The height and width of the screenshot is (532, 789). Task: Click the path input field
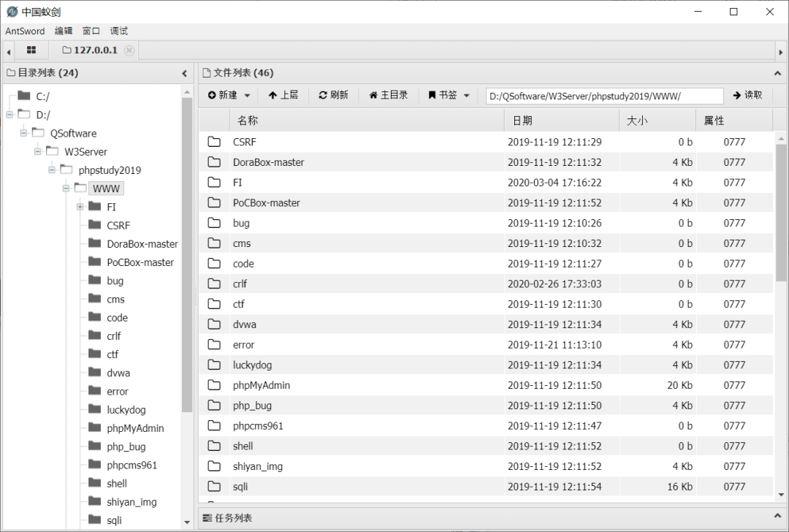604,96
